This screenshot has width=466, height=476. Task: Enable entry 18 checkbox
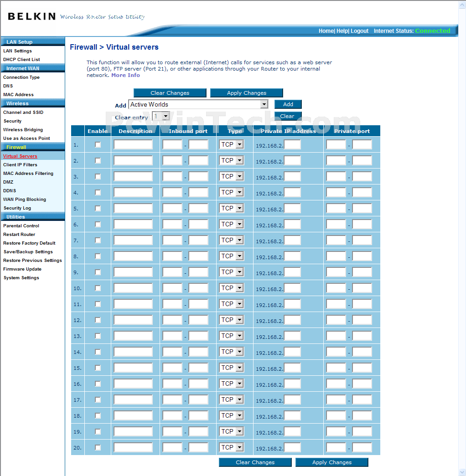(98, 415)
